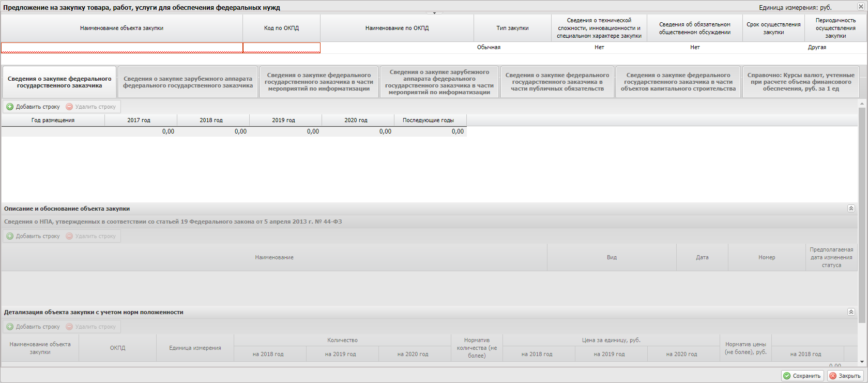
Task: Add a row in the year placement table
Action: 33,107
